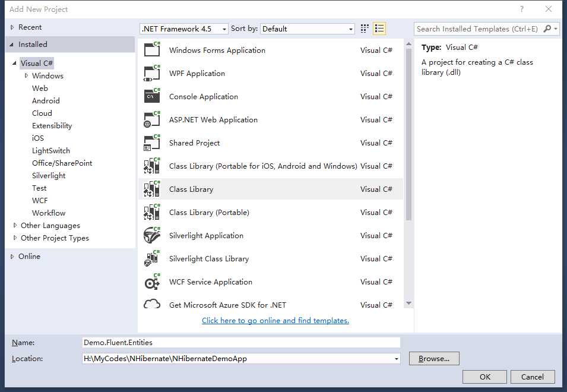Screen dimensions: 567x392
Task: Pick the Console Application template icon
Action: tap(152, 96)
